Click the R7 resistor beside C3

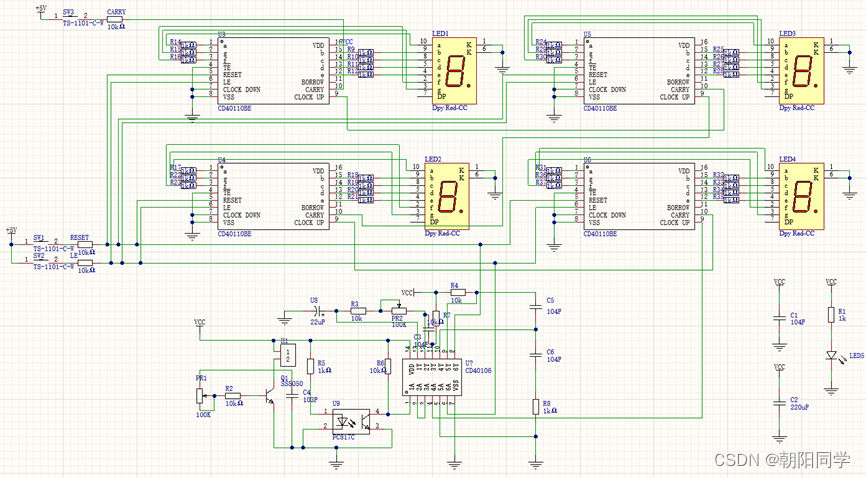436,318
